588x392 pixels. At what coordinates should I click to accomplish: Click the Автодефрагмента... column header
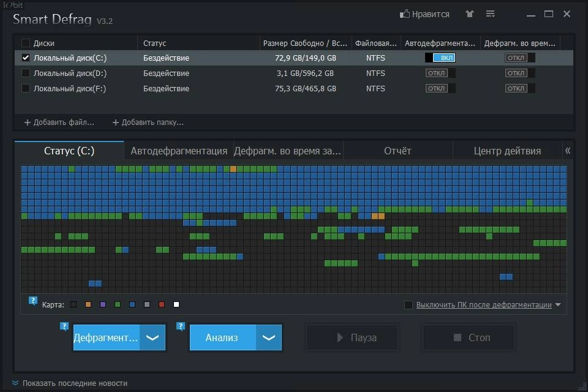(x=440, y=43)
